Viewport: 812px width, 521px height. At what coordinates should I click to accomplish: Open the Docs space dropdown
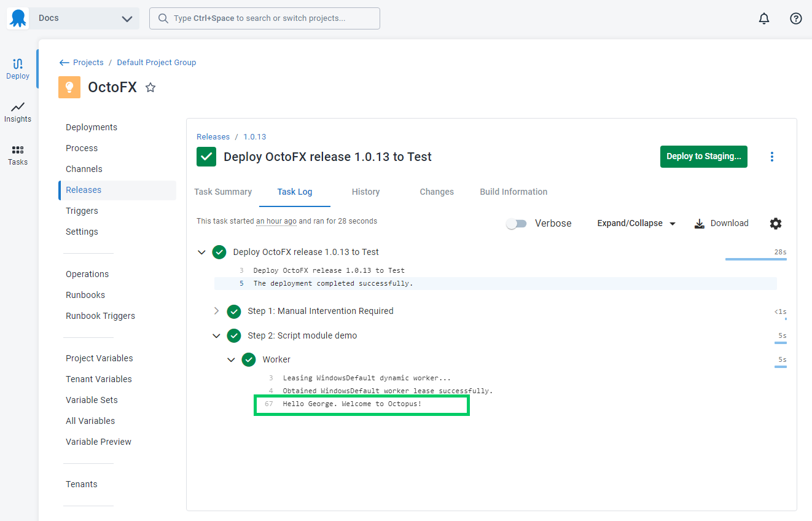[x=84, y=18]
